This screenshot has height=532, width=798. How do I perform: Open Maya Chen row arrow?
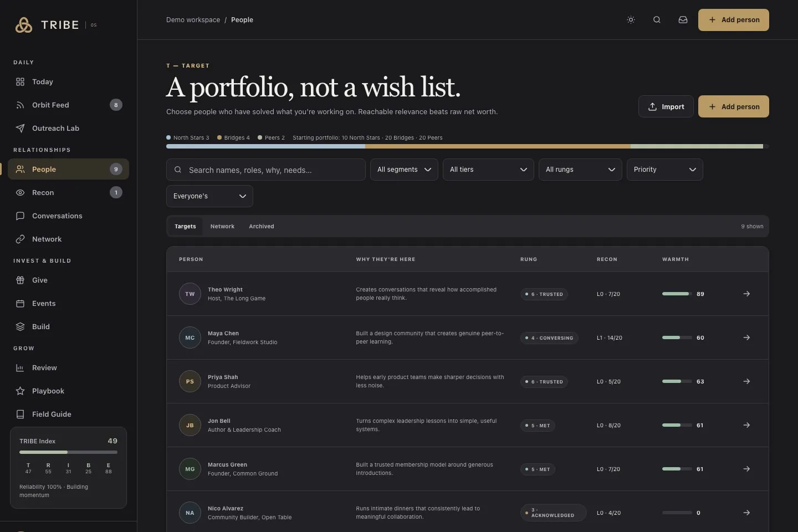[x=746, y=337]
